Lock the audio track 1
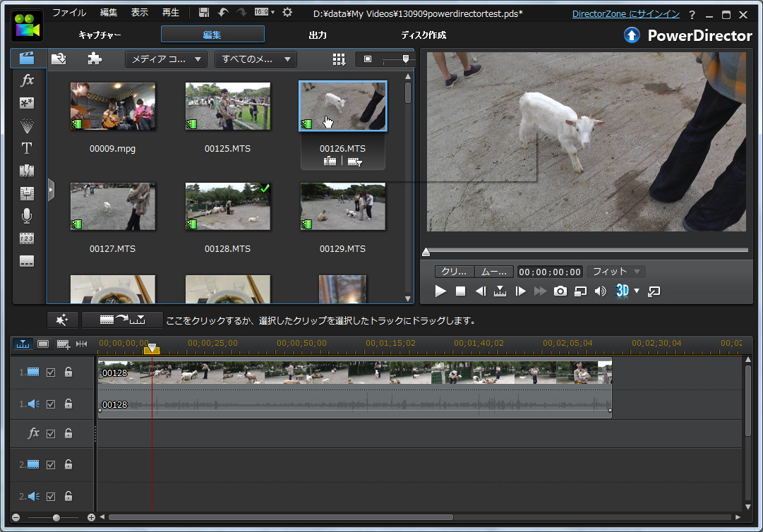Screen dimensions: 763x532 pyautogui.click(x=68, y=404)
